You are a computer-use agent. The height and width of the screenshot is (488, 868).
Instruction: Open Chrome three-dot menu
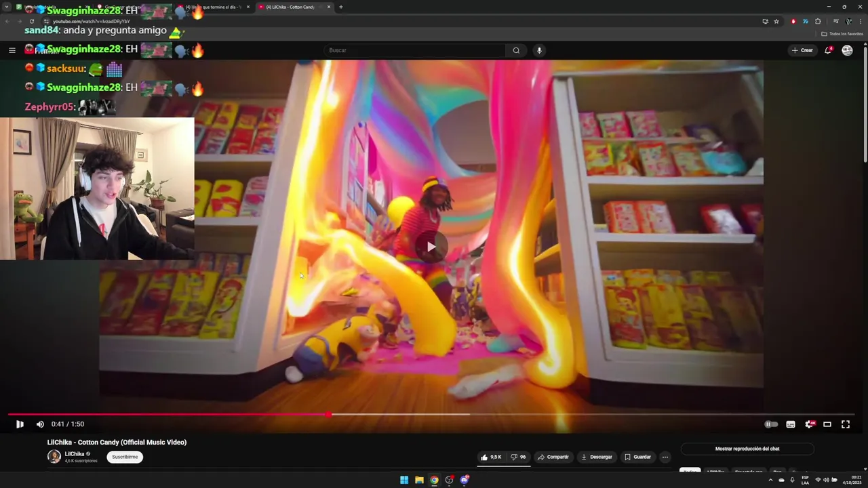click(x=860, y=21)
